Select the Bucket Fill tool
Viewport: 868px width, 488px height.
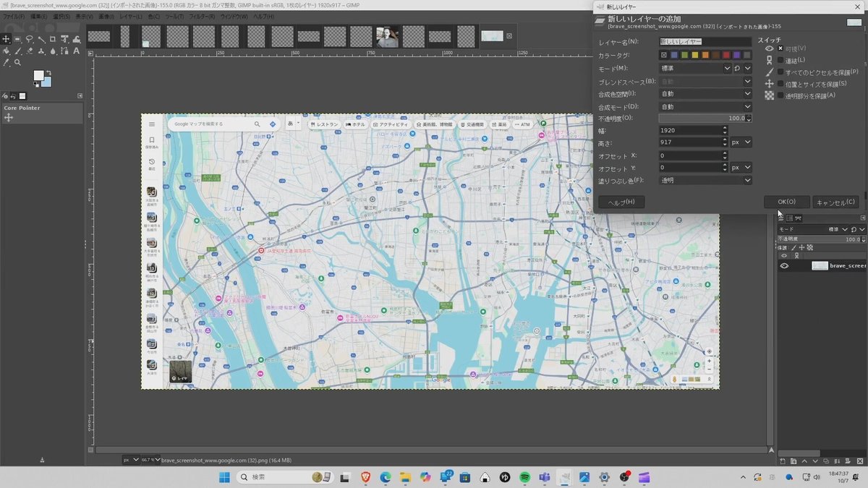tap(6, 51)
